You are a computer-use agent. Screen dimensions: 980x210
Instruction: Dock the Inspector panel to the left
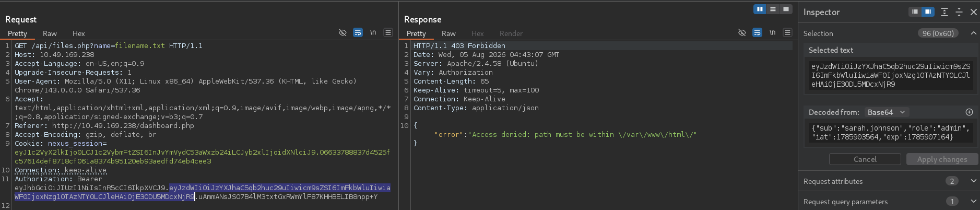click(x=915, y=11)
